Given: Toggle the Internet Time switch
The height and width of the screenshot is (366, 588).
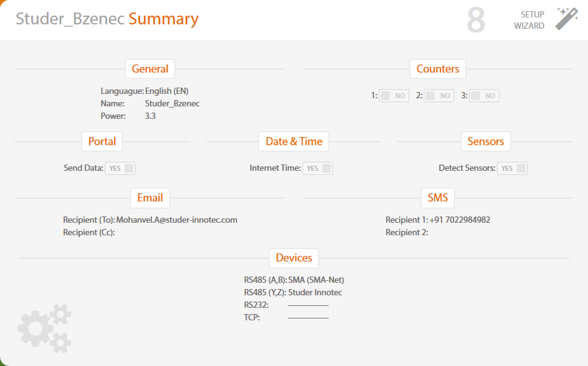Looking at the screenshot, I should click(x=318, y=168).
